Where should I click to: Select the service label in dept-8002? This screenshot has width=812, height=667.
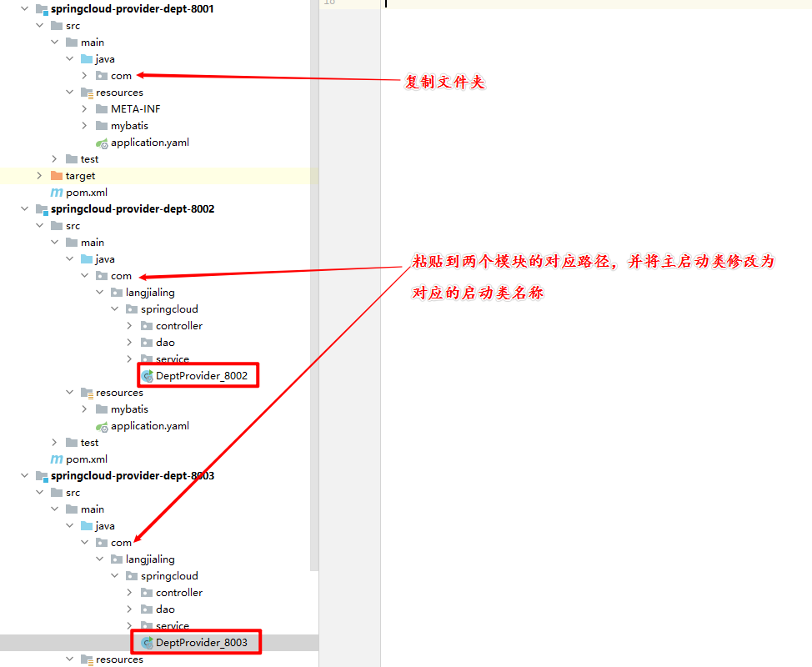pyautogui.click(x=173, y=359)
